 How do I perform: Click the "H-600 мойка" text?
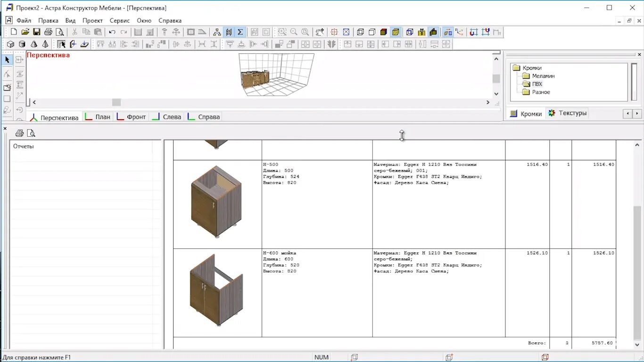click(x=280, y=253)
